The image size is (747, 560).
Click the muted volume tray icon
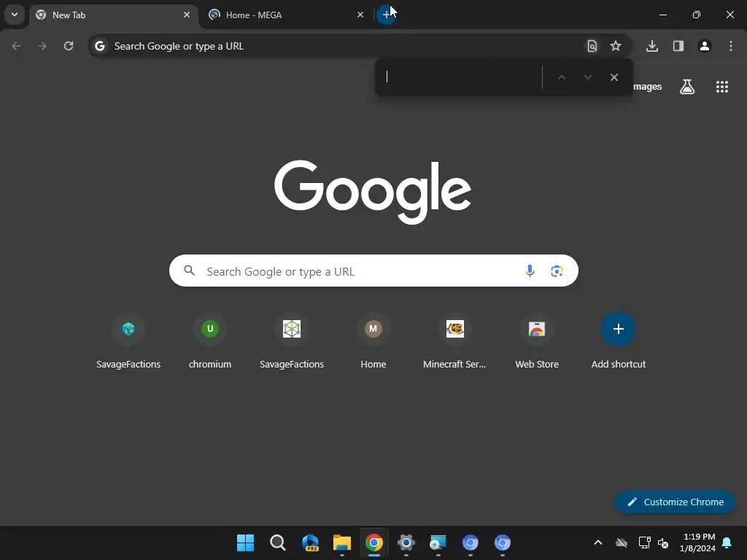click(662, 542)
